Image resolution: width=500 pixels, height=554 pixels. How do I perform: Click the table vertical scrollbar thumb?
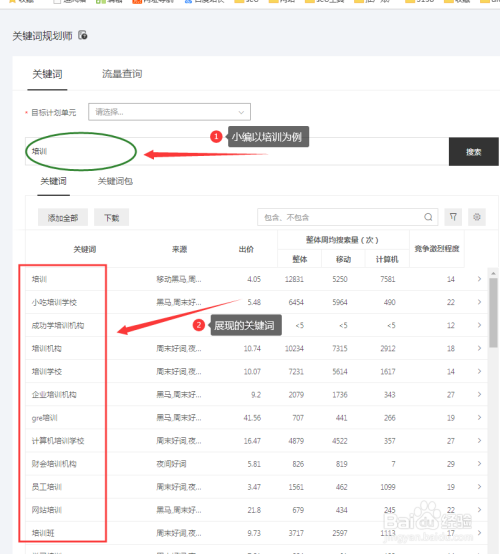(493, 313)
